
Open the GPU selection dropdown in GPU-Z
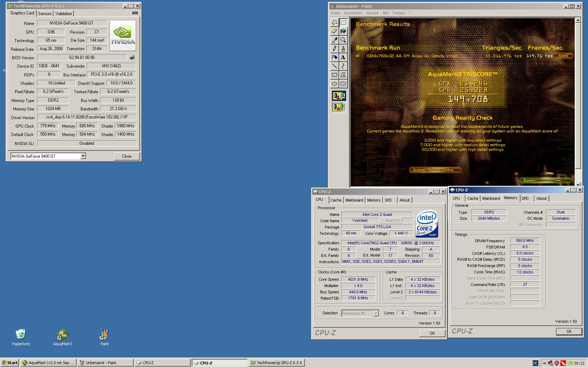pos(83,156)
